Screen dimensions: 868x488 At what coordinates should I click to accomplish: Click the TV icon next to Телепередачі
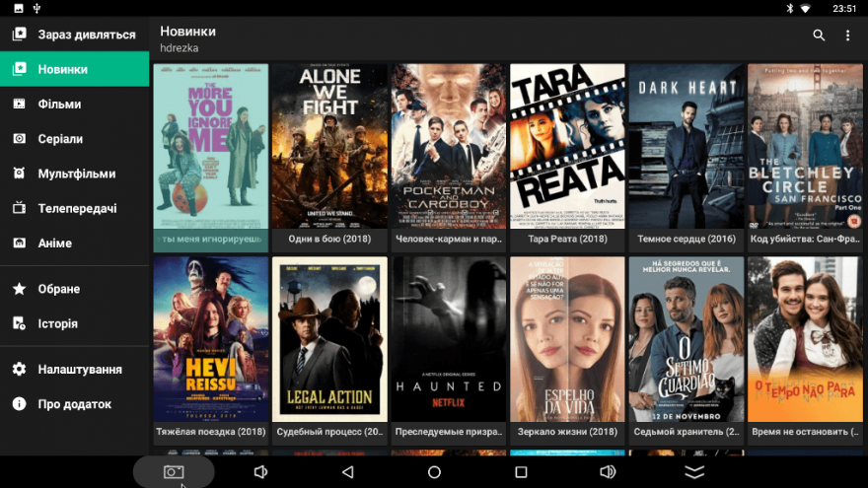(20, 208)
